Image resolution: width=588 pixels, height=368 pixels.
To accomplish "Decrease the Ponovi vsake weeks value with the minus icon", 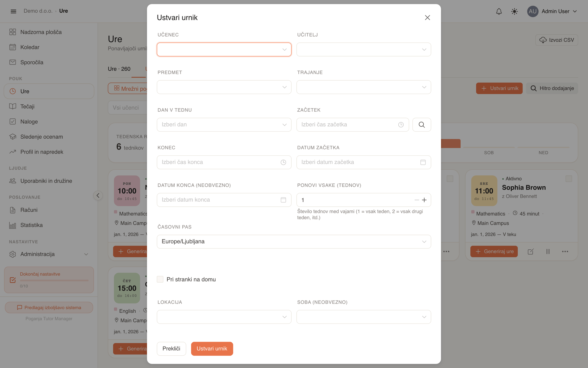I will (417, 200).
